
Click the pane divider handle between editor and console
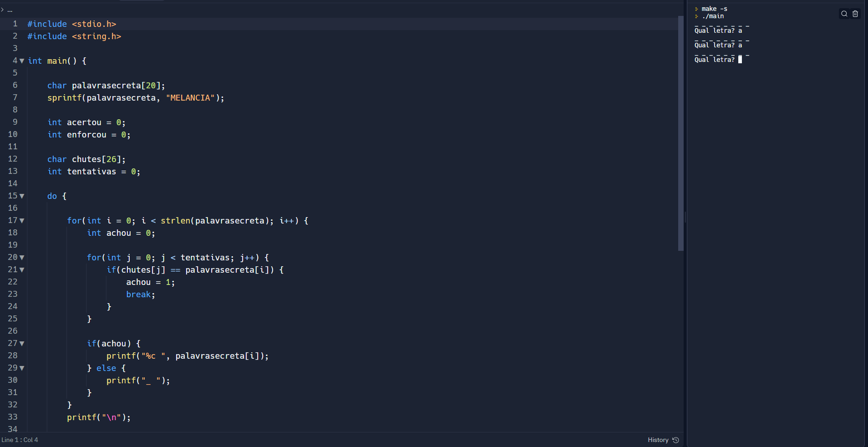point(685,218)
